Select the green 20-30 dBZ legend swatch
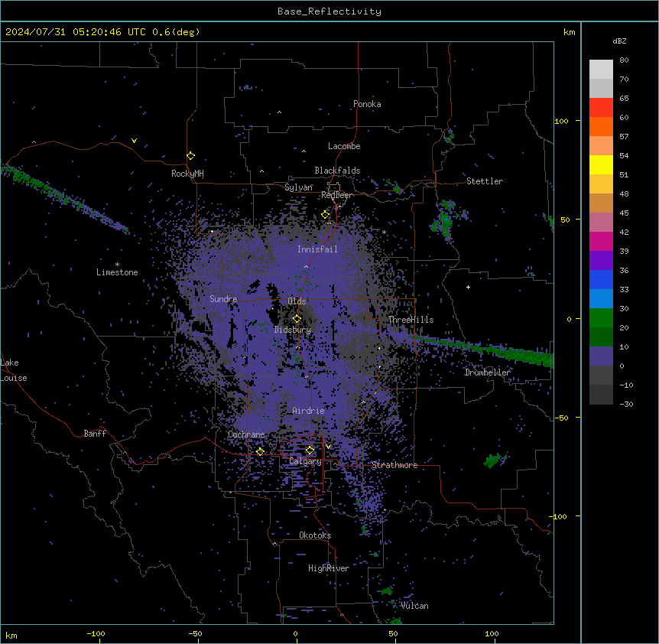 pos(601,318)
